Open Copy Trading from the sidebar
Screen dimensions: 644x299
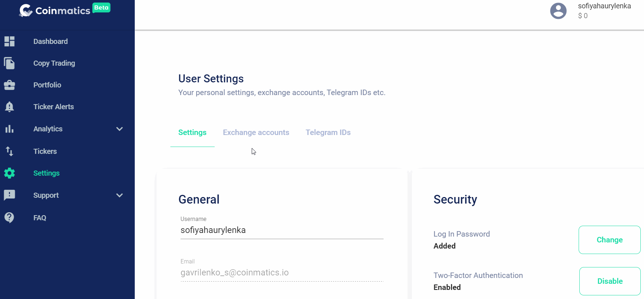pyautogui.click(x=54, y=63)
